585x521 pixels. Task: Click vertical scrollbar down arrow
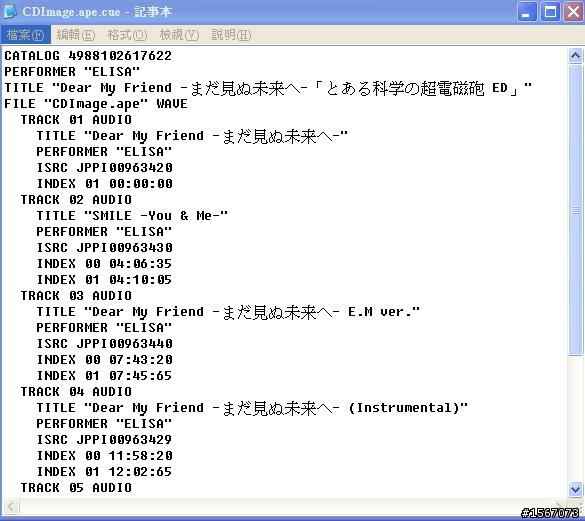(x=575, y=489)
